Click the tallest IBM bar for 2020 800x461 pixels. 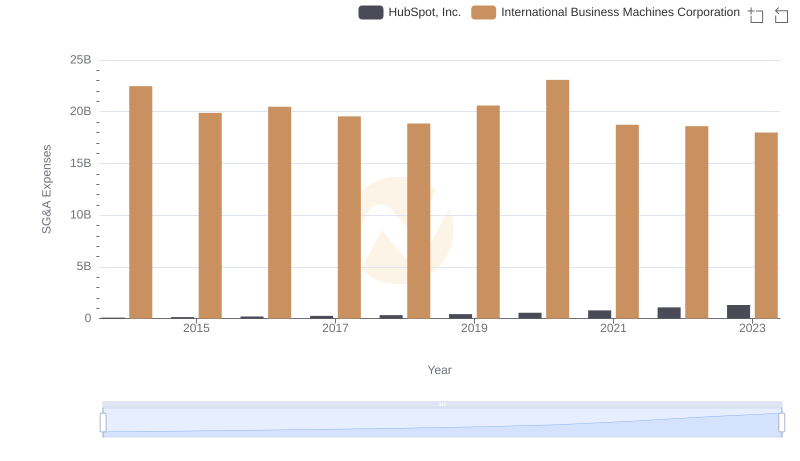click(x=558, y=199)
